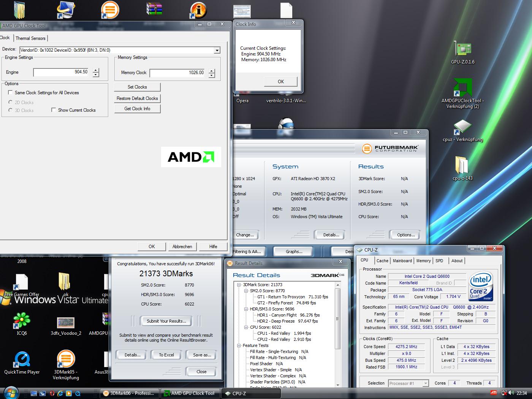Image resolution: width=532 pixels, height=399 pixels.
Task: Open the Cache tab in CPU-Z
Action: coord(382,261)
